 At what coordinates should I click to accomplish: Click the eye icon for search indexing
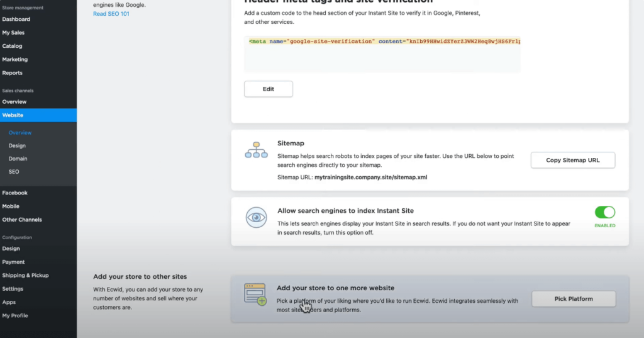pos(257,218)
